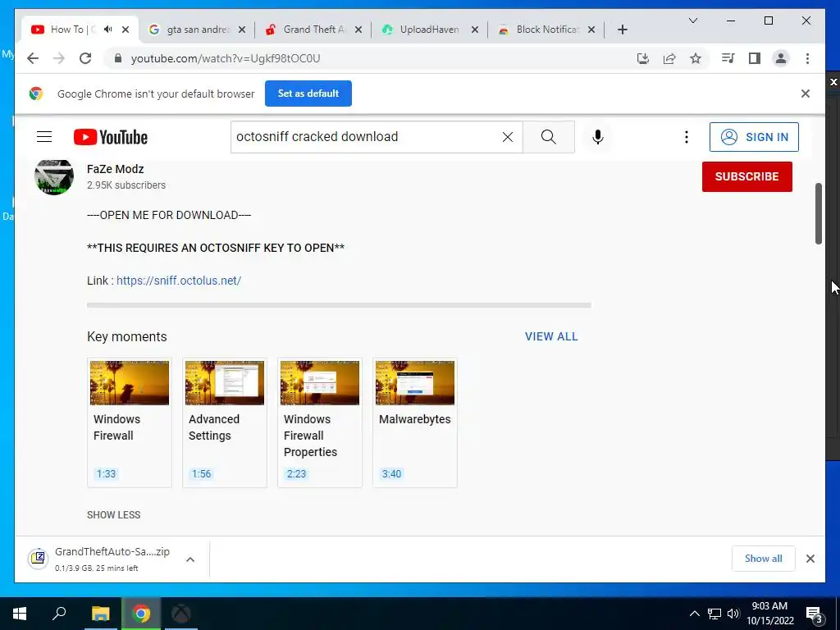Viewport: 840px width, 630px height.
Task: Submit search with magnifier button
Action: pyautogui.click(x=549, y=137)
